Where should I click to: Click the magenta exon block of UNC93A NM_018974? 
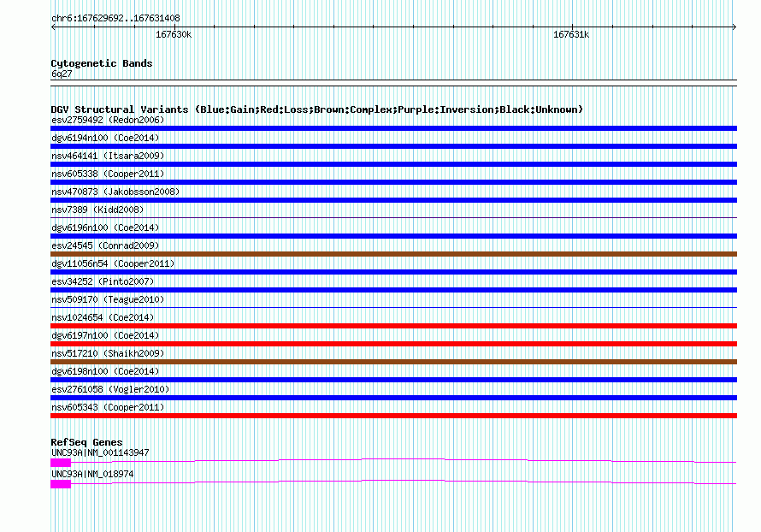(61, 484)
